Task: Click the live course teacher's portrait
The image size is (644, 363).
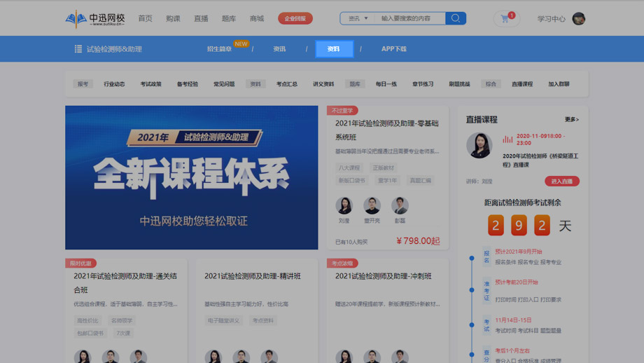Action: [x=479, y=145]
